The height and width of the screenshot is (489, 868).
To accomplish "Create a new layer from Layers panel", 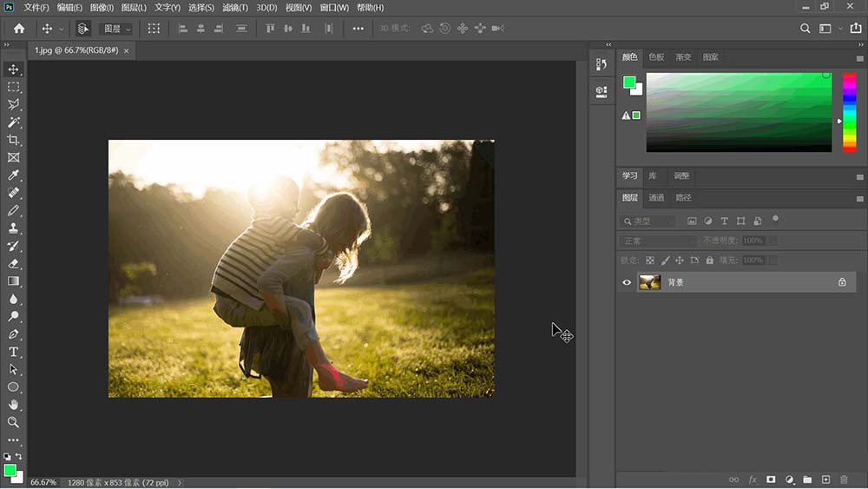I will click(825, 479).
